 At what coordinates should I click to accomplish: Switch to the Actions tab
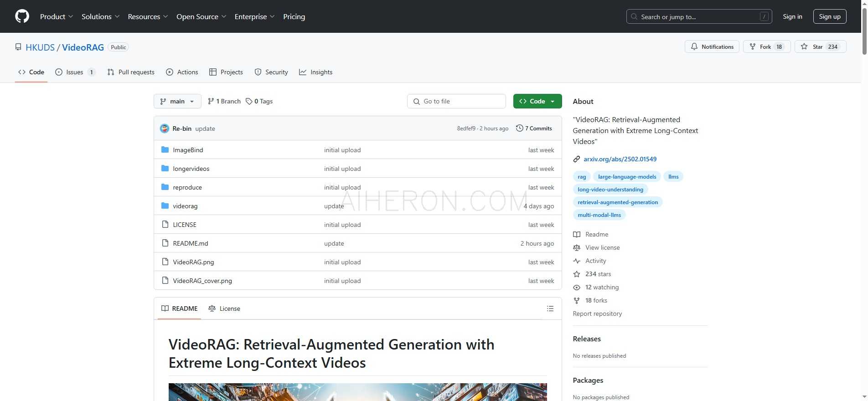[182, 72]
